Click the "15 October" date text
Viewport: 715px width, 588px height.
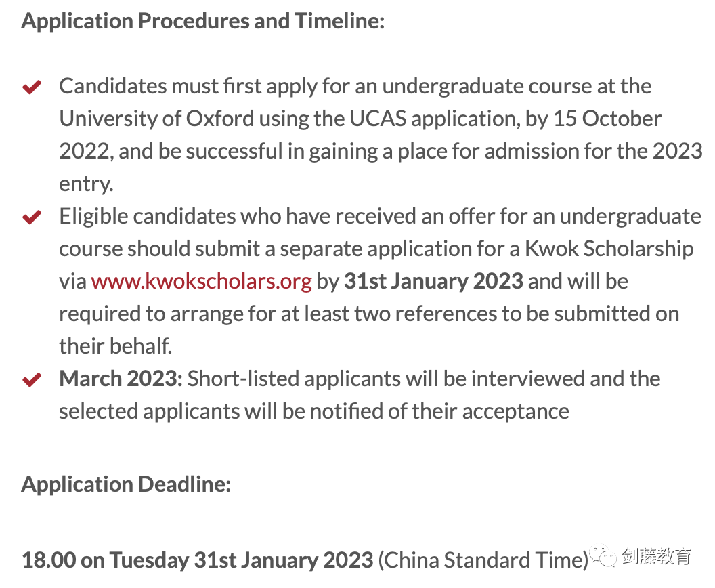(607, 119)
